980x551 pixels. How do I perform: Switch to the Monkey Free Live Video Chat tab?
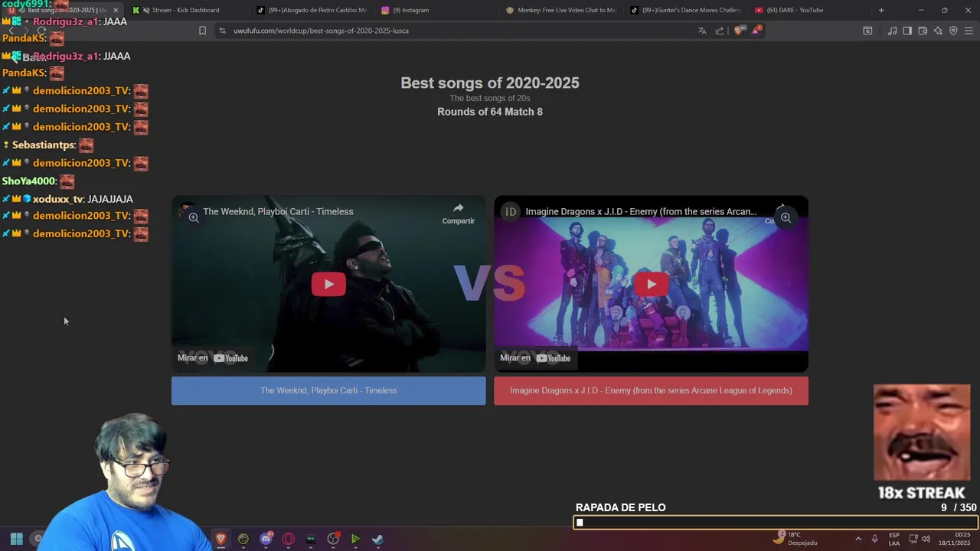561,10
